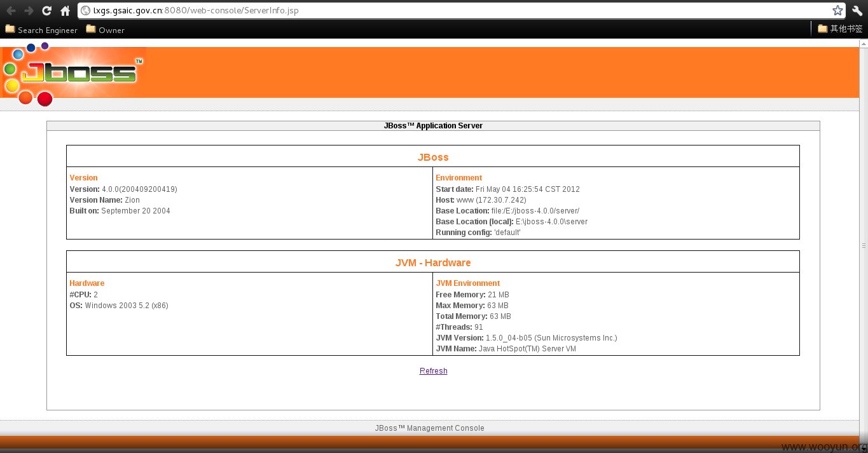
Task: Click the browser forward arrow
Action: coord(29,10)
